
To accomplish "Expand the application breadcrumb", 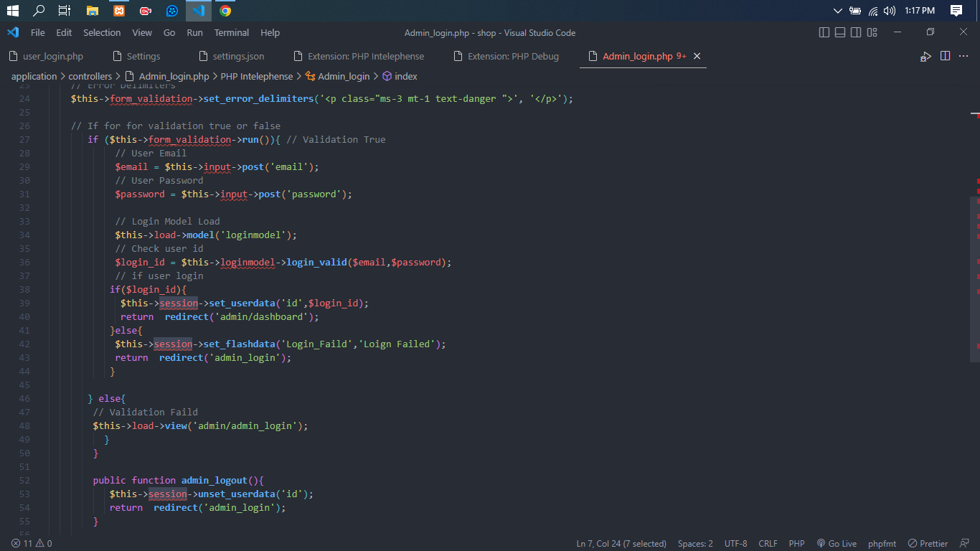I will click(x=34, y=76).
